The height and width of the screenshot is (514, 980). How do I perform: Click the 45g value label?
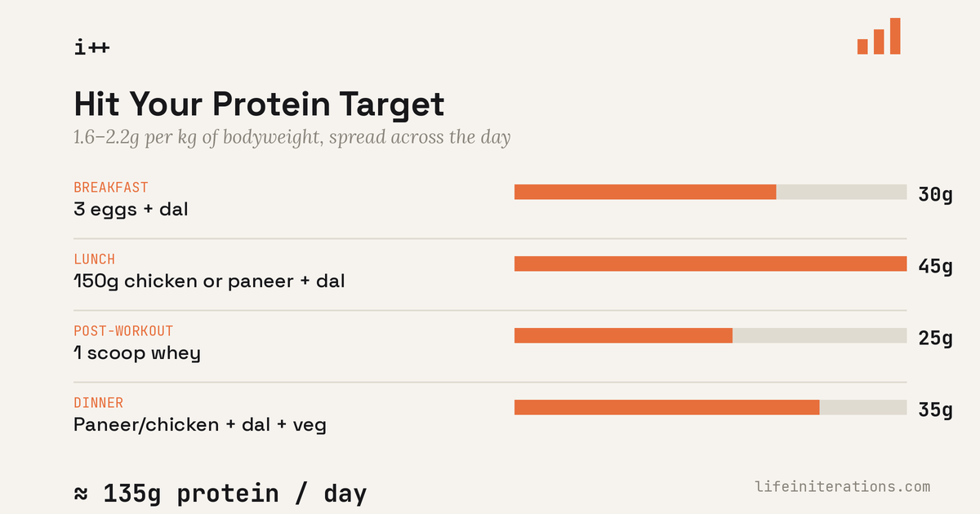click(x=936, y=267)
